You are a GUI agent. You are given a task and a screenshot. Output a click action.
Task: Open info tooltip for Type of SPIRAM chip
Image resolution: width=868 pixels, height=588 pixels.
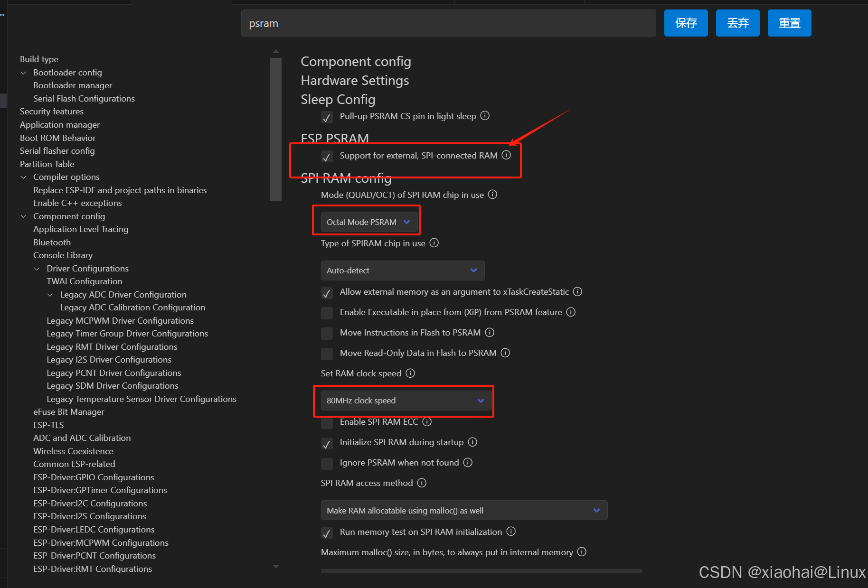[x=434, y=243]
